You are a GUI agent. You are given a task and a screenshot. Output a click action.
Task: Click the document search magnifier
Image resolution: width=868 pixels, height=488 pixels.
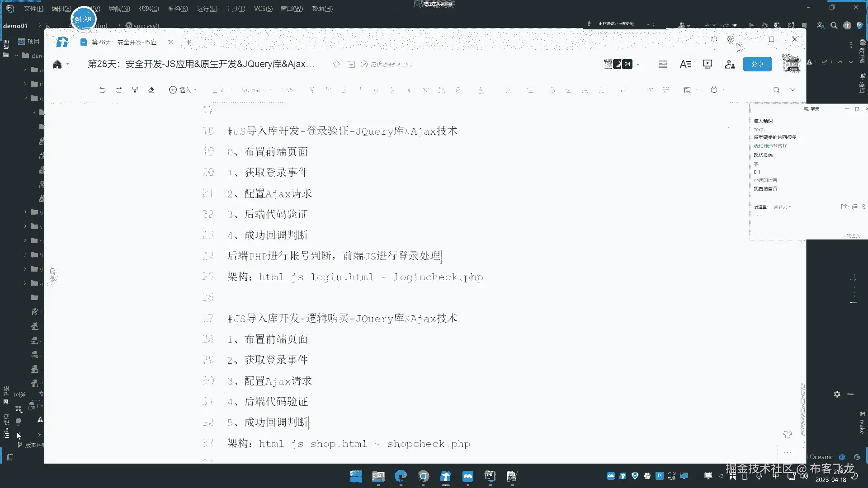click(776, 90)
